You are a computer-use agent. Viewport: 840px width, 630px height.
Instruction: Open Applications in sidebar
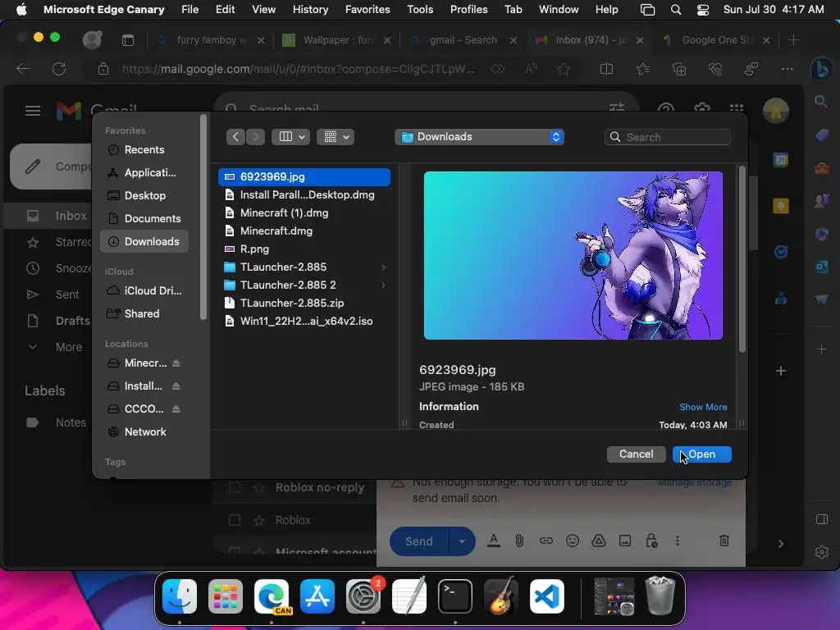tap(144, 173)
